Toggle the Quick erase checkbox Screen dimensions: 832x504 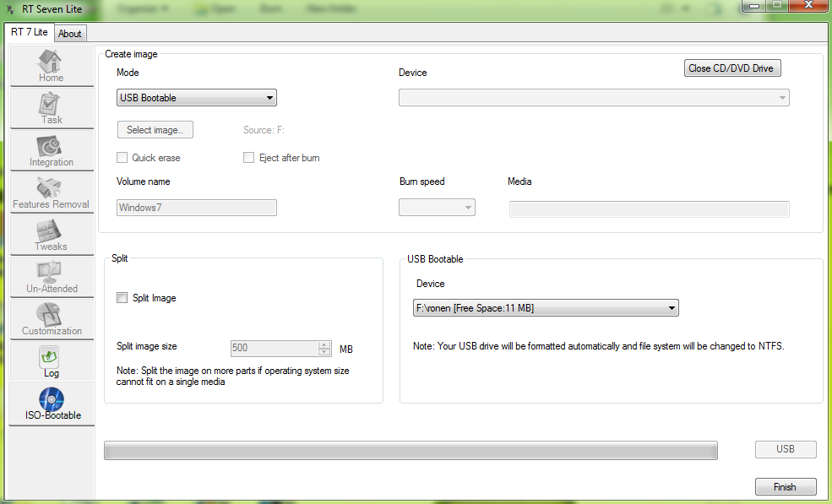(122, 158)
